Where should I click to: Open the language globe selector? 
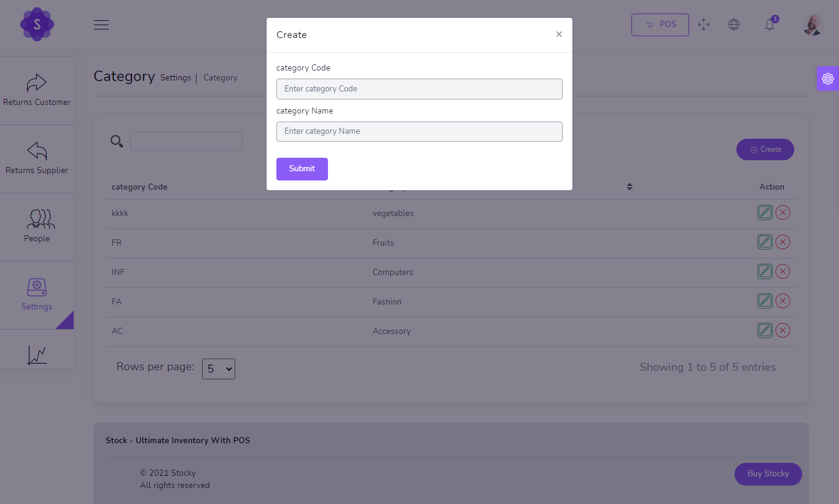[734, 24]
